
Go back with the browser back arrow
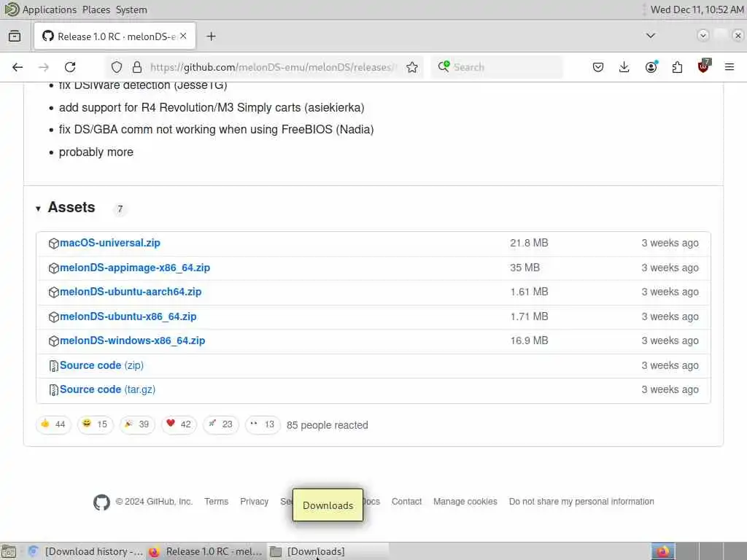tap(18, 67)
